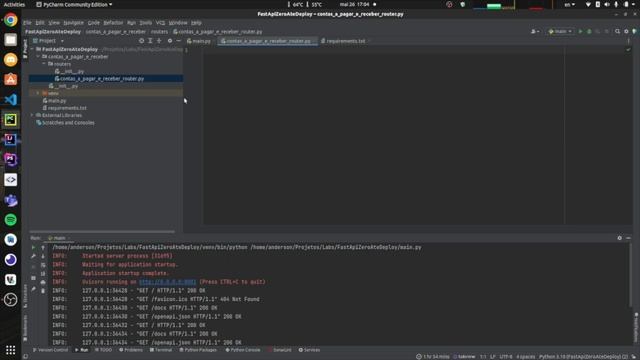Open Version Control tool window
640x360 pixels.
(x=51, y=350)
